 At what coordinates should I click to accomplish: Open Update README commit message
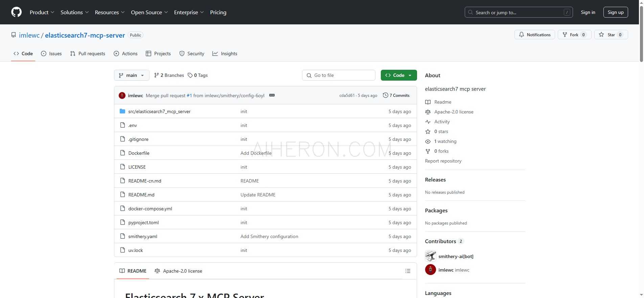[258, 195]
